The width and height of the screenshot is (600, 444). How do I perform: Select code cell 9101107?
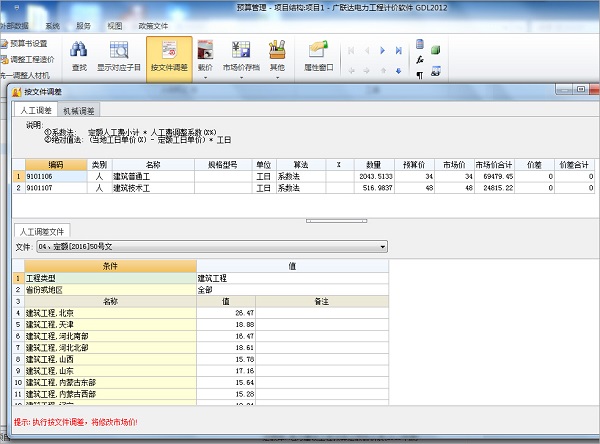click(x=56, y=188)
